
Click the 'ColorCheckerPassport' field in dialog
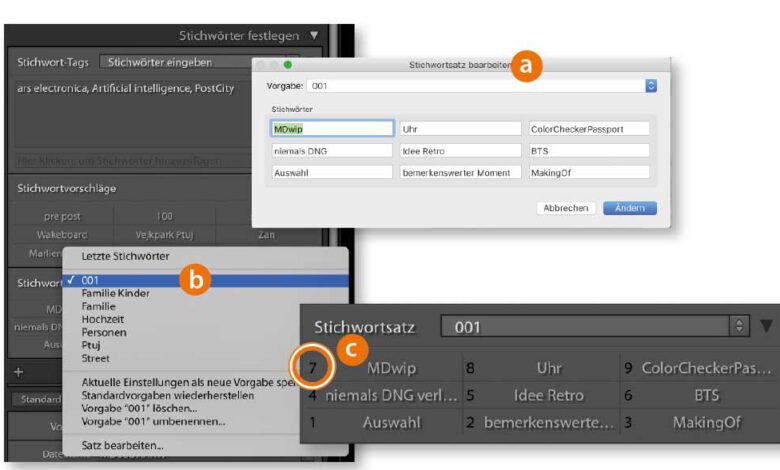(x=589, y=129)
